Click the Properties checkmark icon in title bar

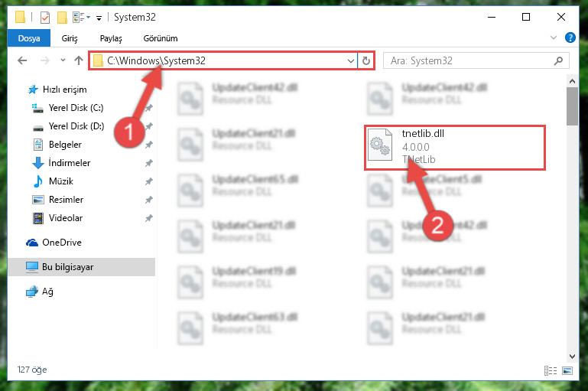[45, 18]
